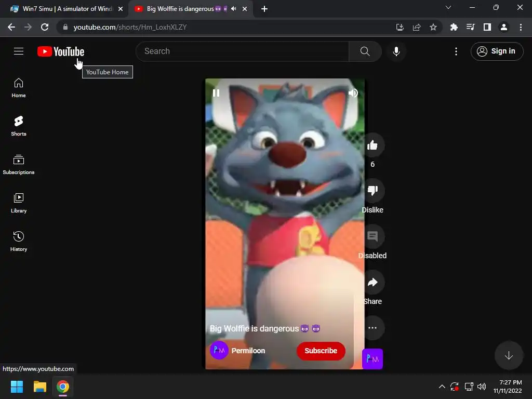Click the search magnifier button

click(365, 51)
